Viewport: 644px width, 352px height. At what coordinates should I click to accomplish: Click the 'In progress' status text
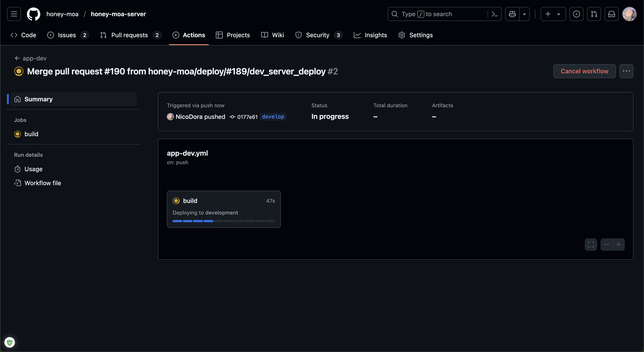[x=330, y=117]
